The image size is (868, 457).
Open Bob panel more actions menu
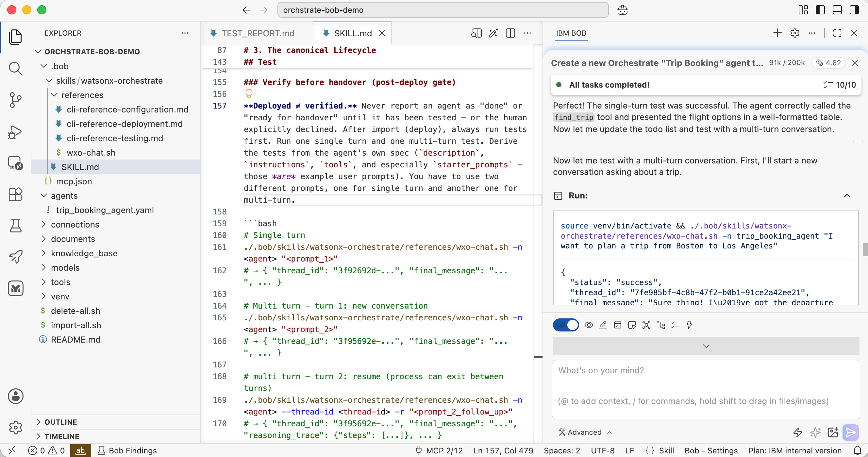click(812, 33)
